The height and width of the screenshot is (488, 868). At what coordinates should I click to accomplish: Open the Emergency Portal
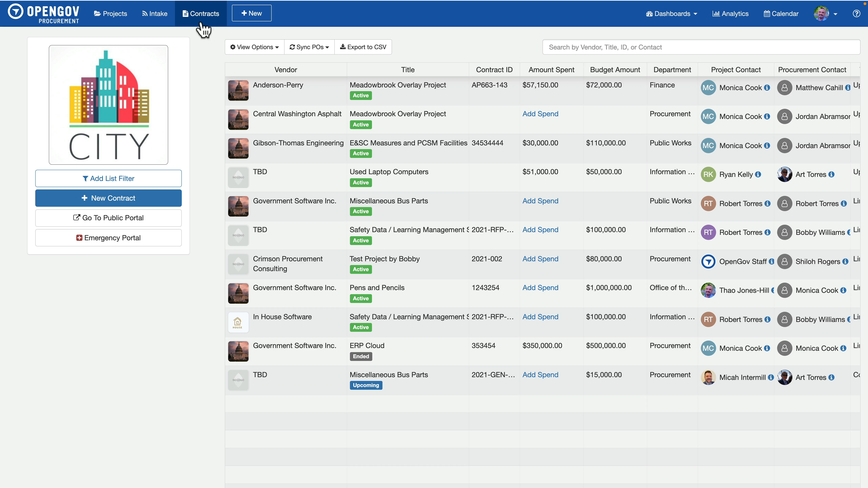(108, 238)
